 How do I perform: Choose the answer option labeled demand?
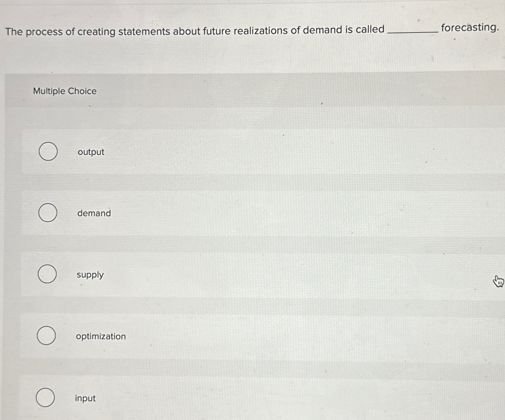94,213
